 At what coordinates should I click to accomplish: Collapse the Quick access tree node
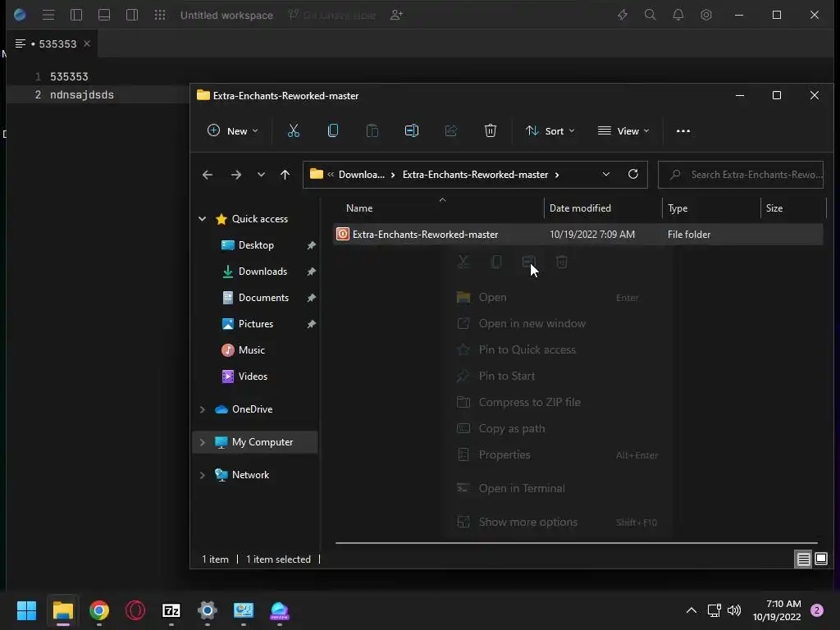(202, 218)
